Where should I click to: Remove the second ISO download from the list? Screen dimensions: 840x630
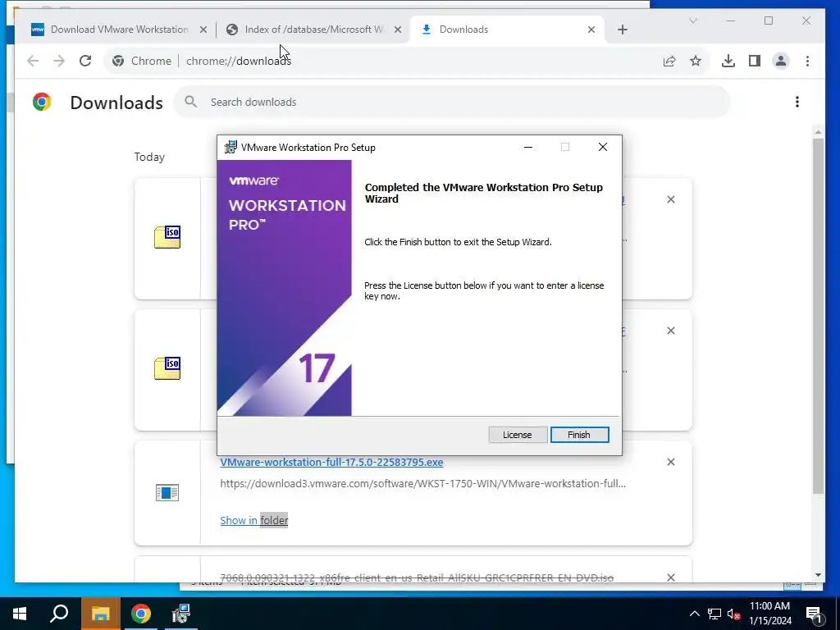(671, 331)
